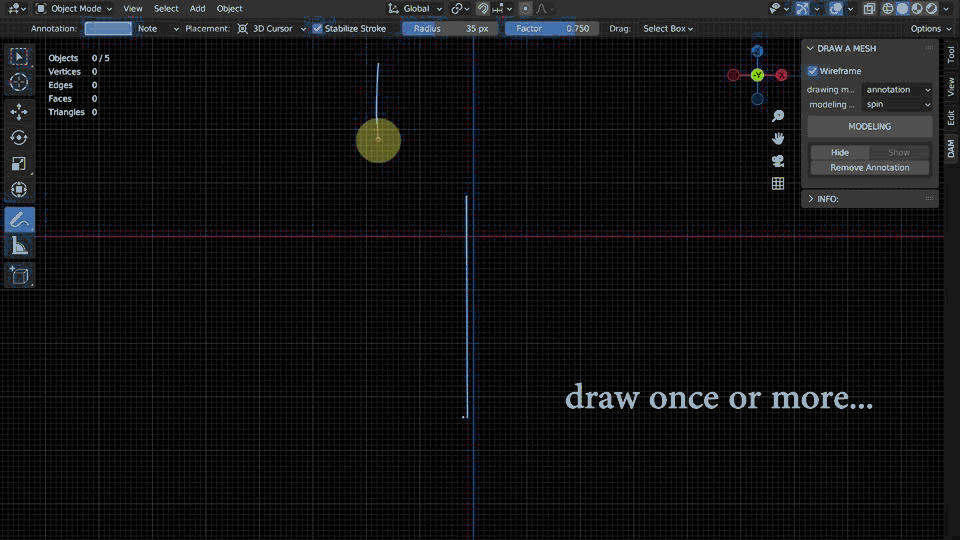Switch to the DAM sidebar tab

click(x=951, y=149)
